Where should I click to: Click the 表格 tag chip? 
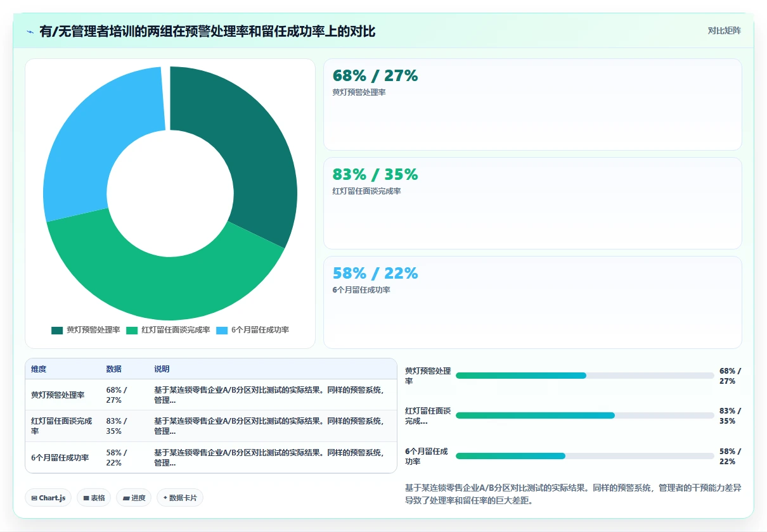[94, 498]
